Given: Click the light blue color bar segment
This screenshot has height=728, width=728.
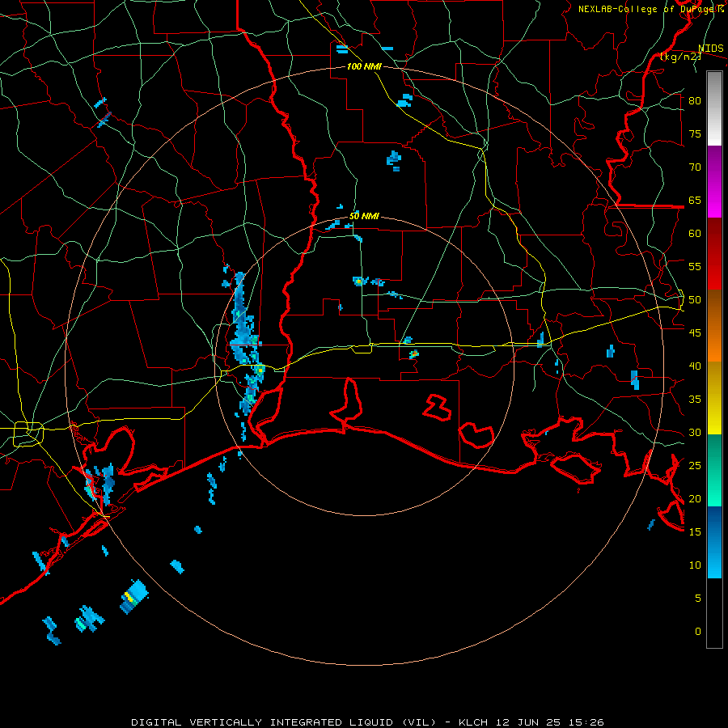Looking at the screenshot, I should point(714,542).
